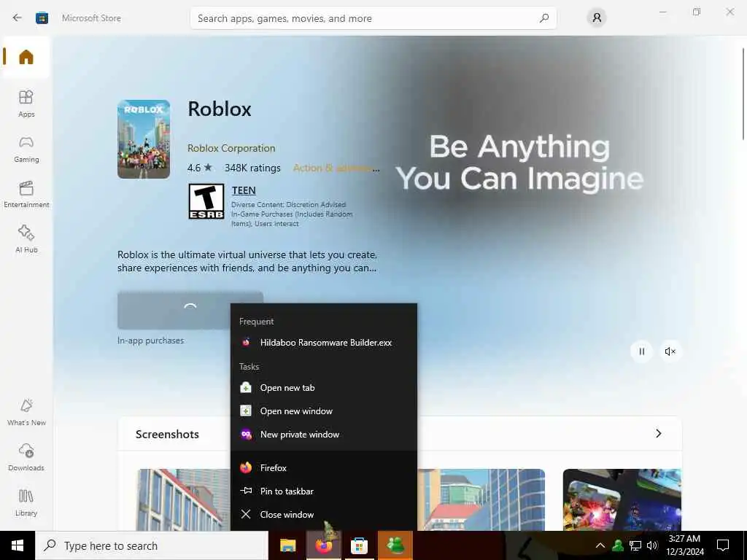The width and height of the screenshot is (747, 560).
Task: Go back using the Store back arrow
Action: tap(18, 18)
